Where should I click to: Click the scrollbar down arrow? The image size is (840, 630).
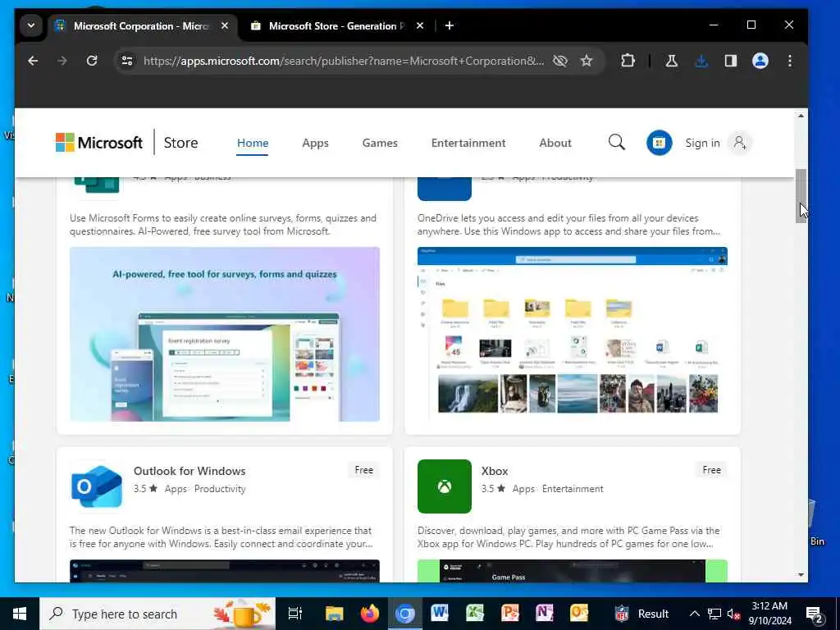coord(801,575)
